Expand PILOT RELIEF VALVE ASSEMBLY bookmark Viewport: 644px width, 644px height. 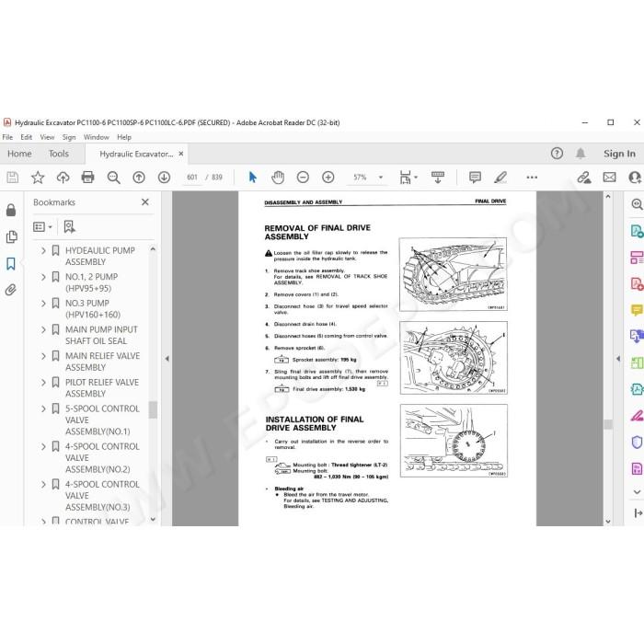pos(43,383)
